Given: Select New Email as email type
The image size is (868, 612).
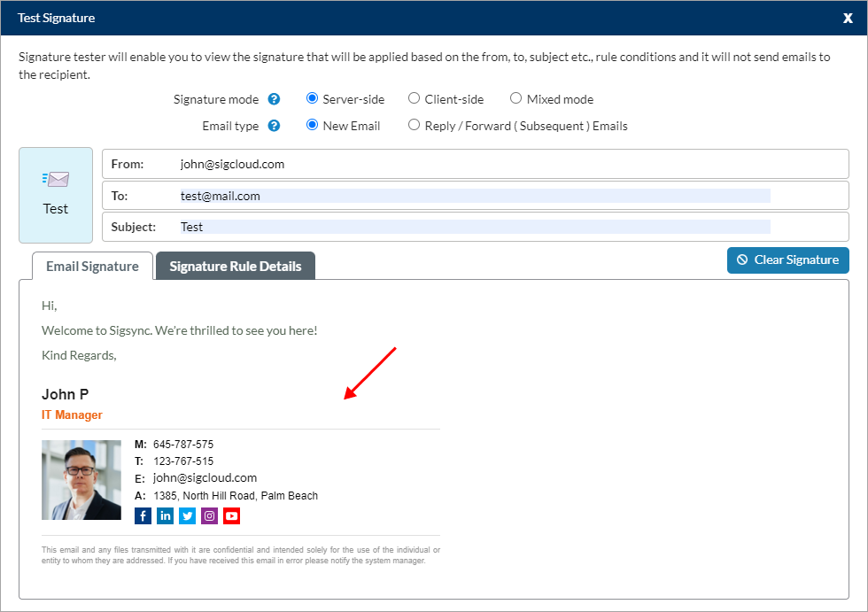Looking at the screenshot, I should 312,126.
